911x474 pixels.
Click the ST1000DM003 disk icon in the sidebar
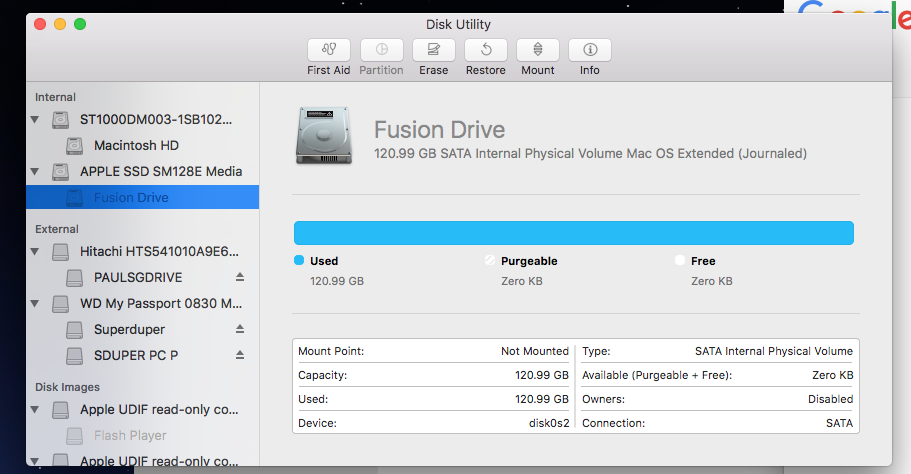tap(60, 120)
